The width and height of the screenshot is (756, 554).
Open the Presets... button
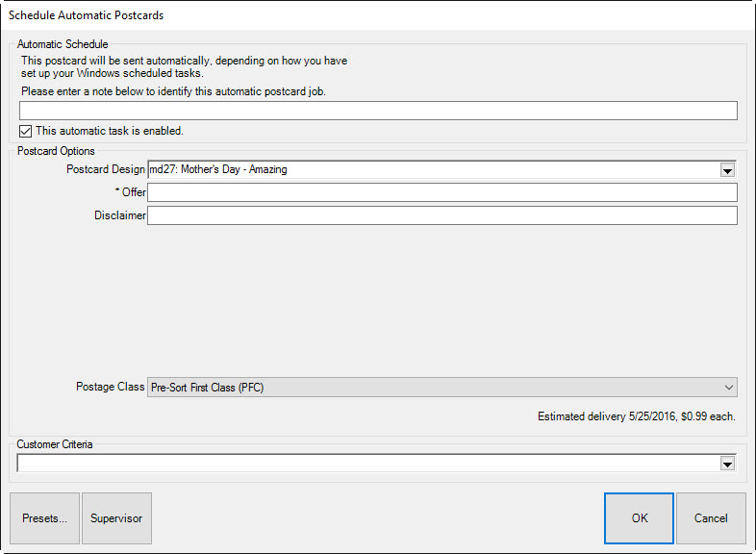[44, 518]
